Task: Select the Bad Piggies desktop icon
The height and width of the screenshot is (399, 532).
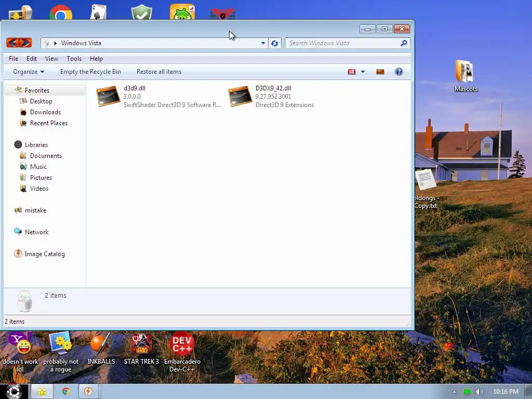Action: click(x=182, y=11)
